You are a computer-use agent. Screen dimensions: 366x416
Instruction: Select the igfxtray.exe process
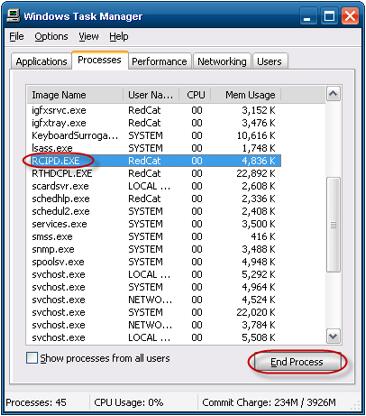click(x=154, y=123)
